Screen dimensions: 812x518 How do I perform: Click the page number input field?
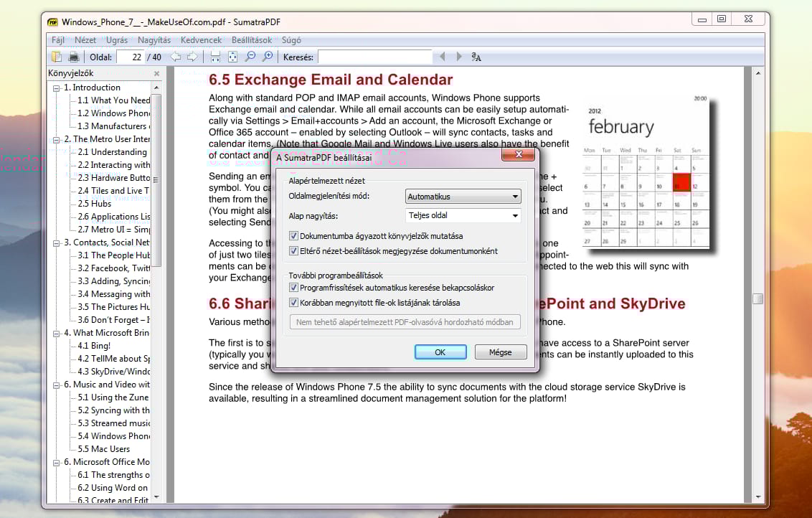(x=130, y=57)
